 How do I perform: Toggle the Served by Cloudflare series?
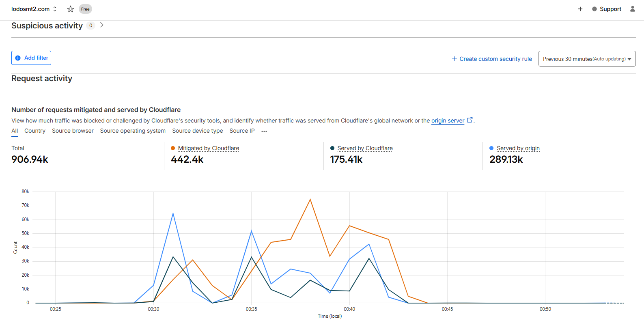pyautogui.click(x=365, y=148)
